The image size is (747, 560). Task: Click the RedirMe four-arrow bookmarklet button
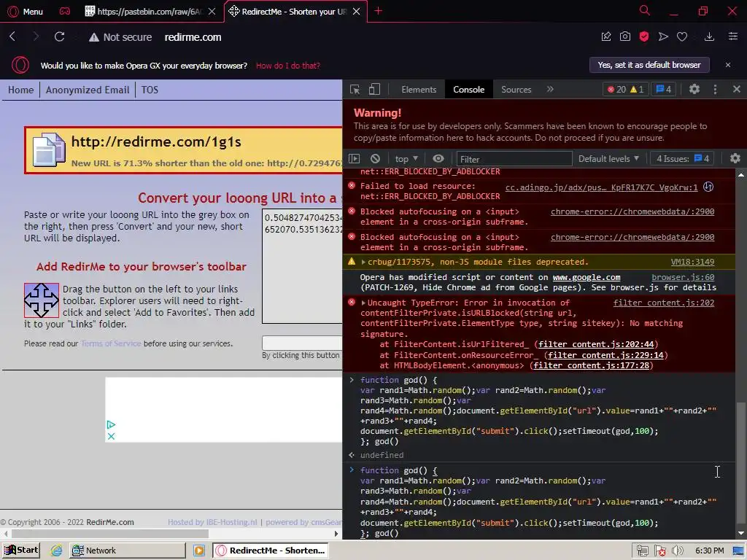pyautogui.click(x=42, y=300)
